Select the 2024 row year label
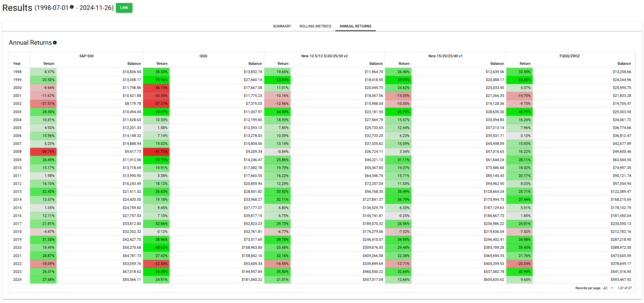Image resolution: width=644 pixels, height=303 pixels. (x=18, y=280)
